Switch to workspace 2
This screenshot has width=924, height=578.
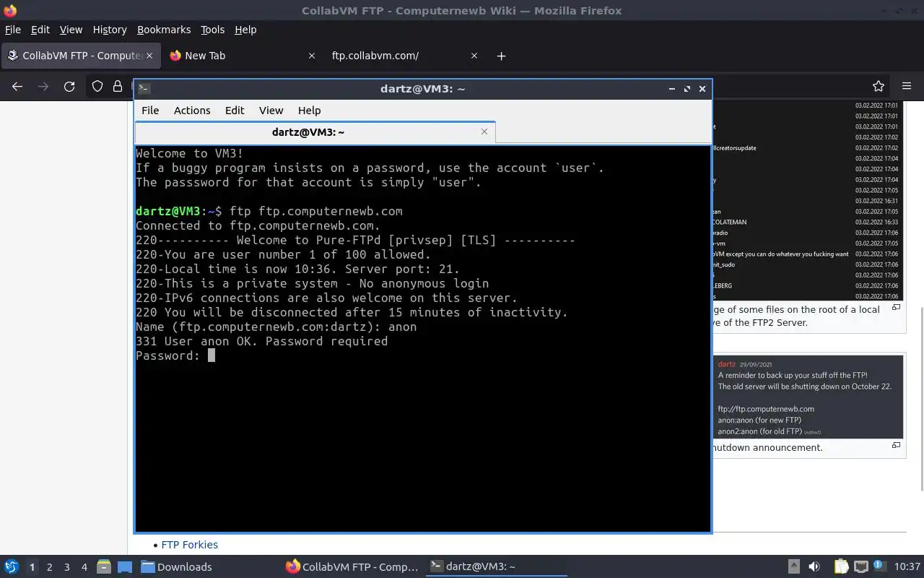49,567
